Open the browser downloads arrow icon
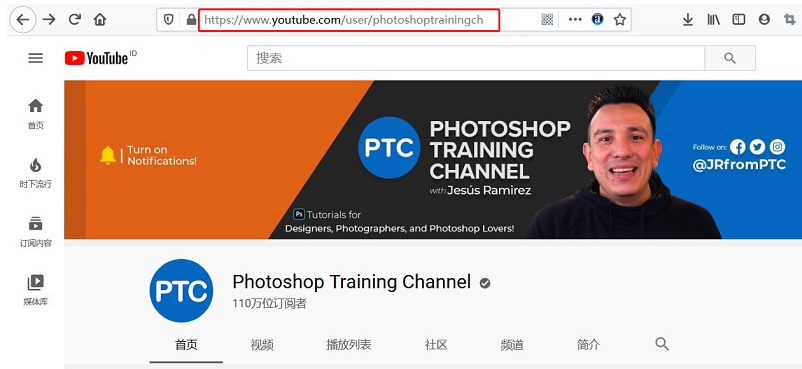The image size is (802, 369). point(688,20)
